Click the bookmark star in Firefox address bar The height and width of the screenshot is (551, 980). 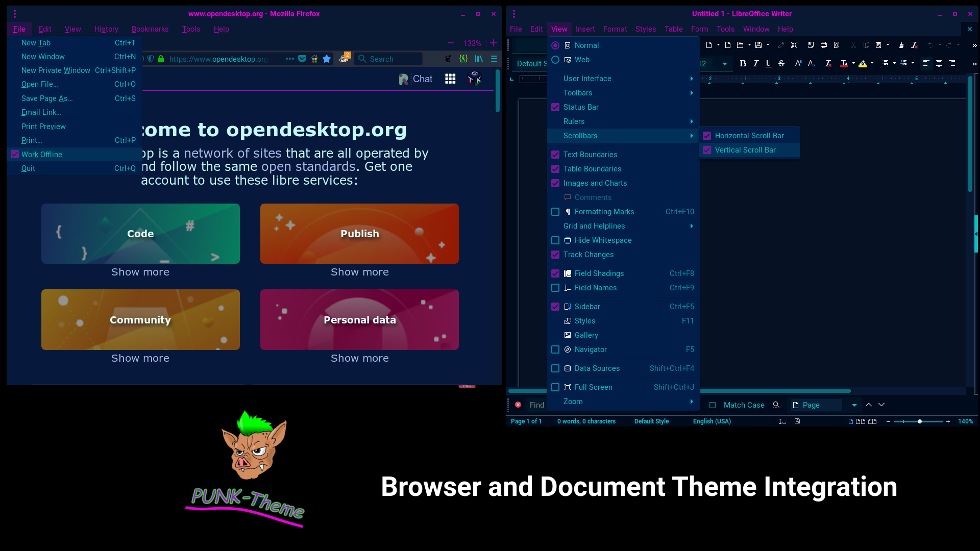[x=327, y=59]
